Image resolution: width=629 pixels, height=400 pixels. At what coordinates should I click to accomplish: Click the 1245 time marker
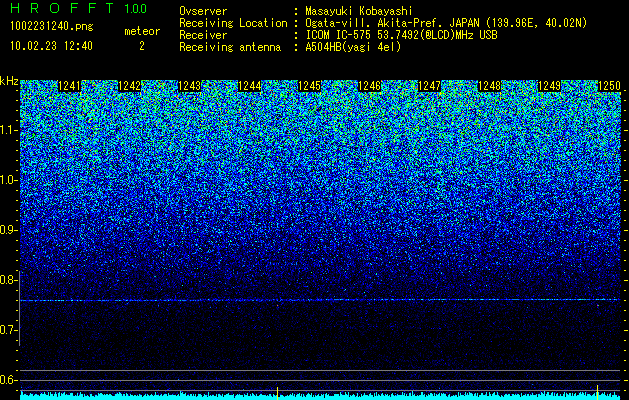click(x=309, y=86)
